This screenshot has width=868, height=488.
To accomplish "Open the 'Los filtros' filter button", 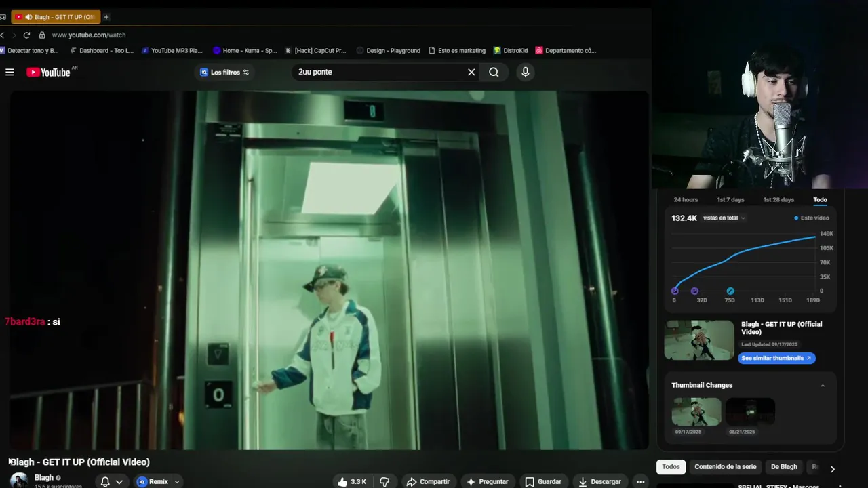I will (225, 72).
